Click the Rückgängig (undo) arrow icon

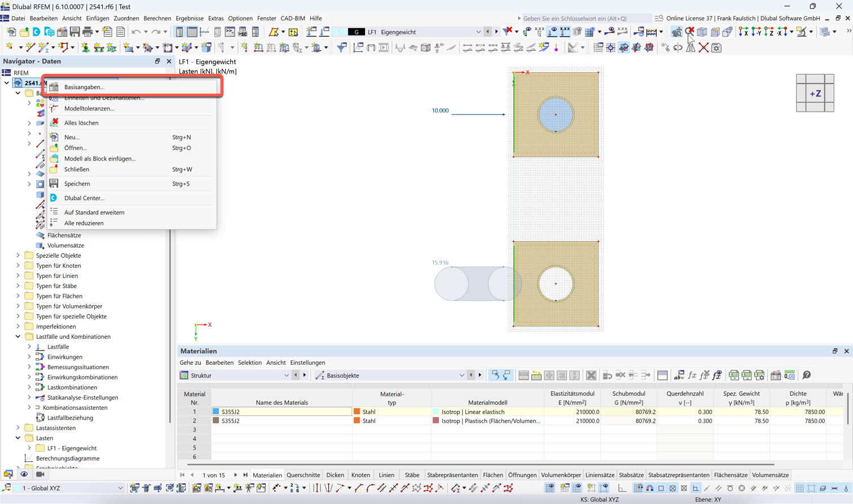click(x=136, y=32)
